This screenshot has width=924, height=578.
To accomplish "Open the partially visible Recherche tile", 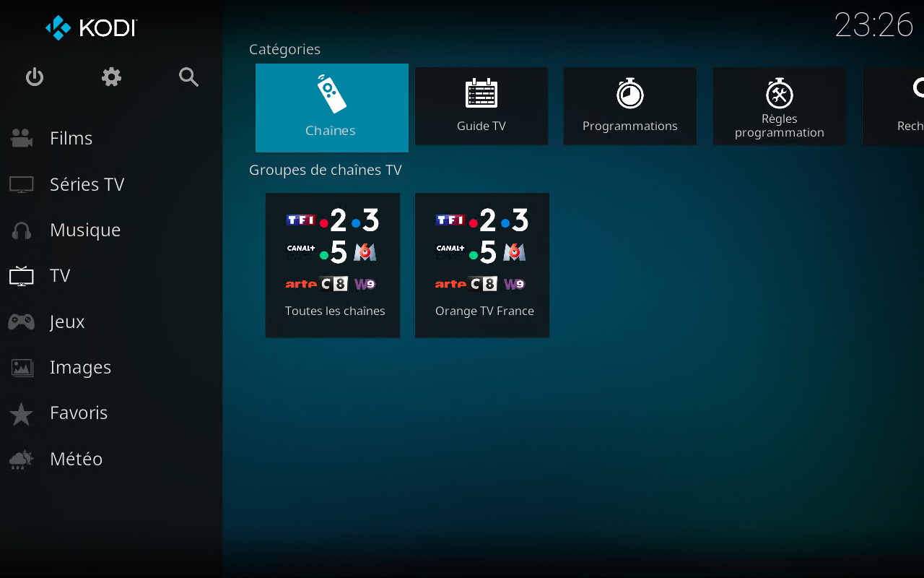I will [894, 106].
